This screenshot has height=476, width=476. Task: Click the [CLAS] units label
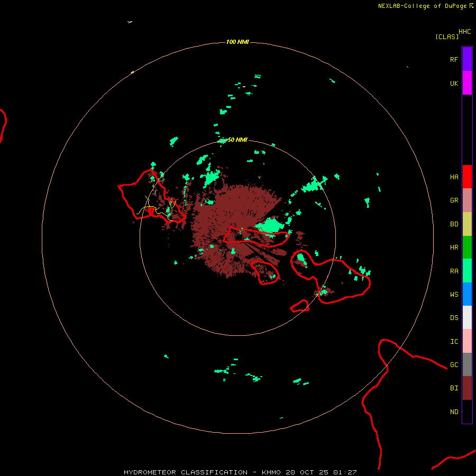pos(447,36)
